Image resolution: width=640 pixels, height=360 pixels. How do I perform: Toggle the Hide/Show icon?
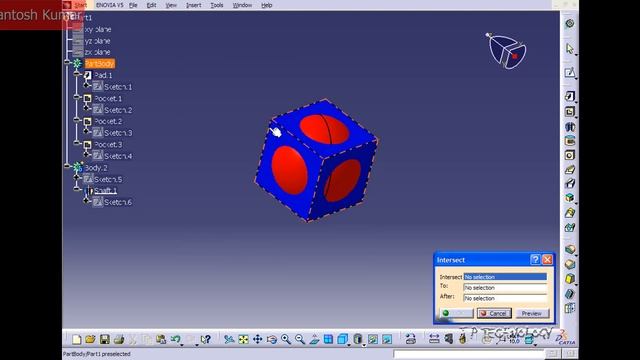[373, 339]
